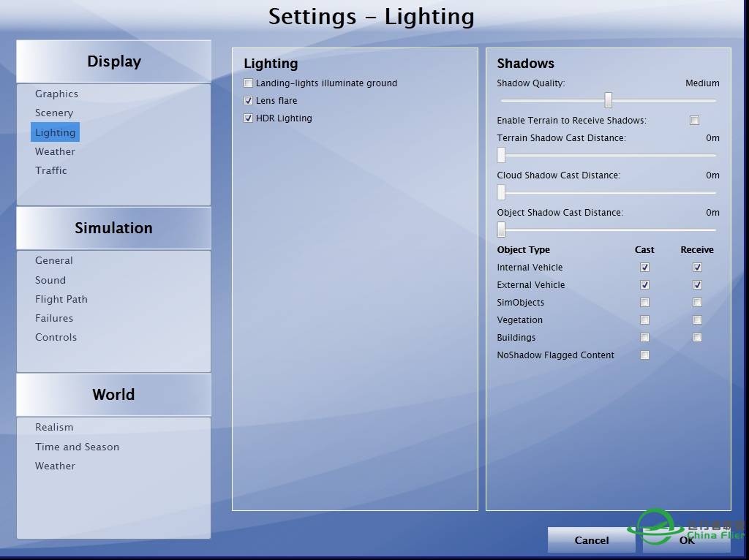Viewport: 749px width, 560px height.
Task: Click the Shadow Quality slider handle
Action: point(608,101)
